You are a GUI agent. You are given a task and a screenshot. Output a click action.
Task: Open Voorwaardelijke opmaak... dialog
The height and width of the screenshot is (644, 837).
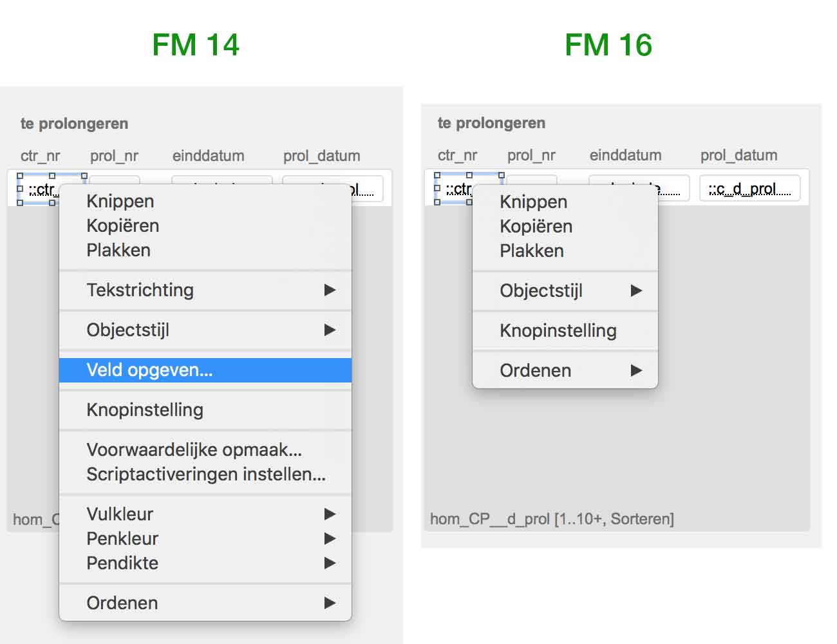[194, 450]
